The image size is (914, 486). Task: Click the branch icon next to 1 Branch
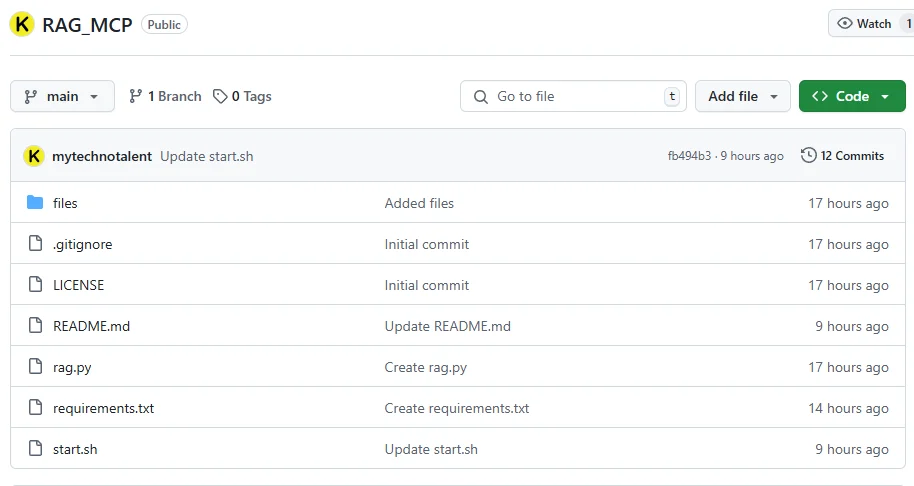pos(135,96)
